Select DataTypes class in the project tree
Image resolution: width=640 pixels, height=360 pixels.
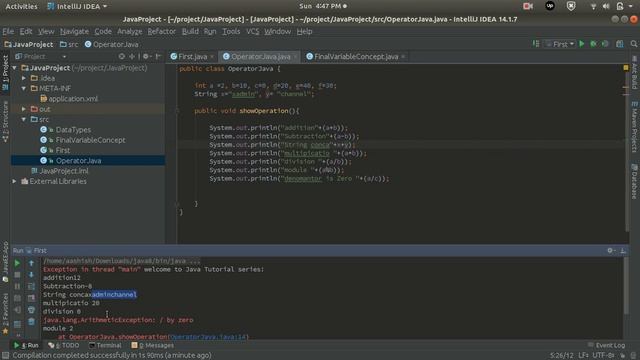click(x=73, y=130)
